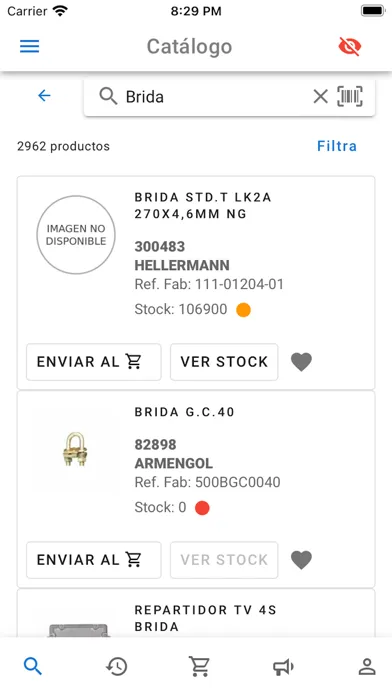This screenshot has width=392, height=696.
Task: Select the search tab in bottom bar
Action: click(33, 666)
